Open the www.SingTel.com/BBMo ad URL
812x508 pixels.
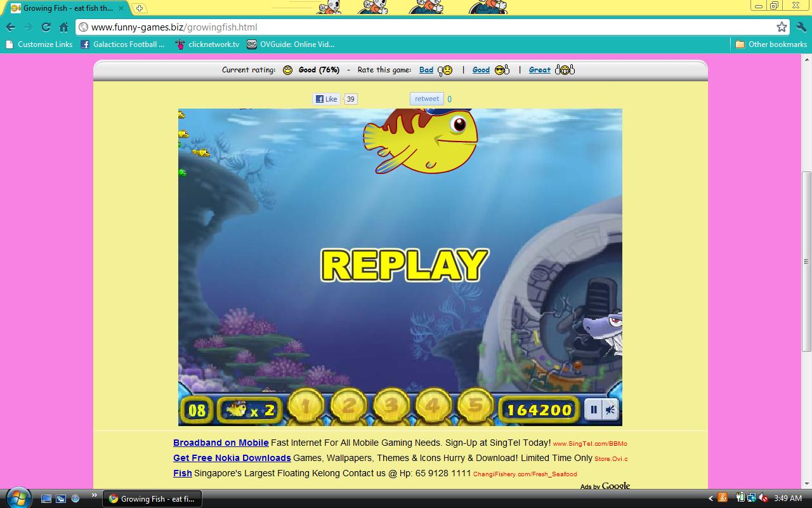click(x=590, y=444)
